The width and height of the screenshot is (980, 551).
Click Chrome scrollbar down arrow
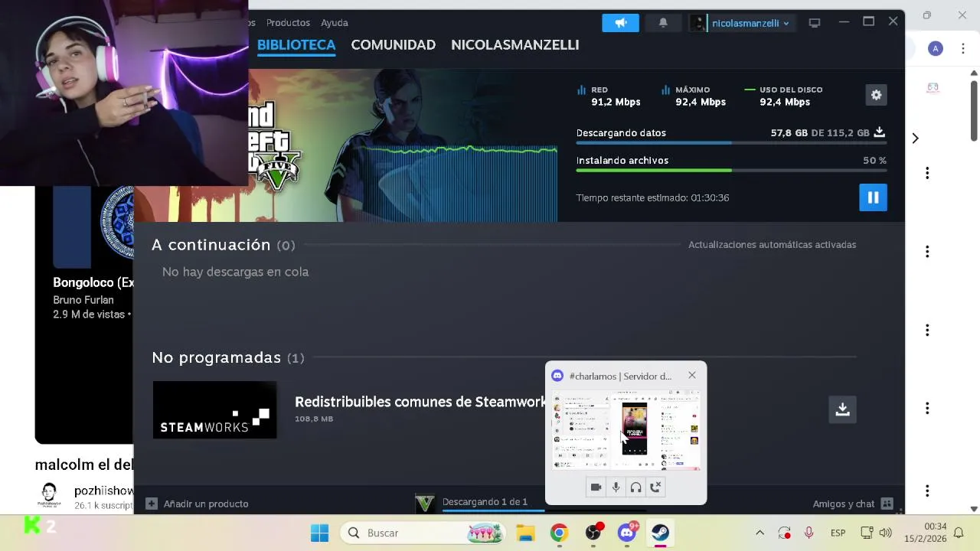(x=974, y=509)
